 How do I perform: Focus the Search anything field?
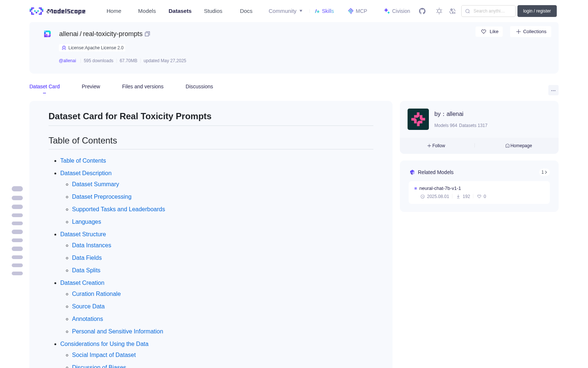pyautogui.click(x=488, y=11)
